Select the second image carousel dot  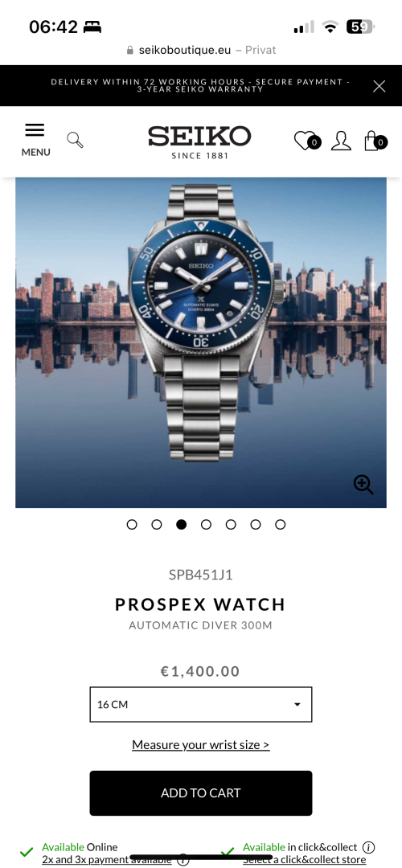click(157, 524)
